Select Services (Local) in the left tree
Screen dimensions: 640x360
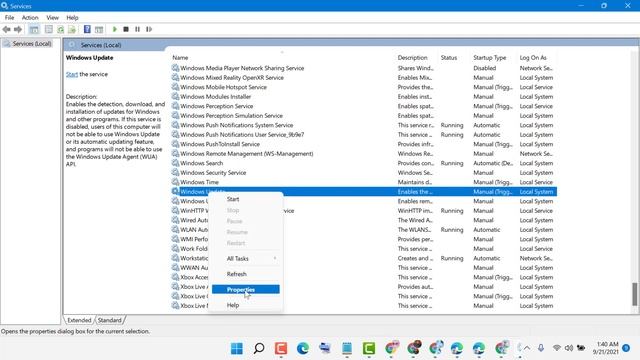(x=31, y=44)
